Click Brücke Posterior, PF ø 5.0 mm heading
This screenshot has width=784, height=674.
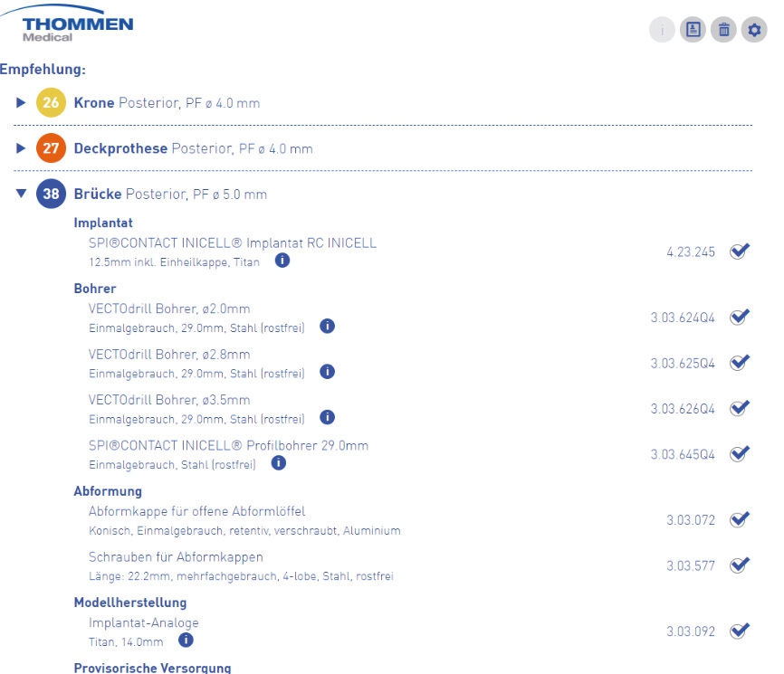170,194
